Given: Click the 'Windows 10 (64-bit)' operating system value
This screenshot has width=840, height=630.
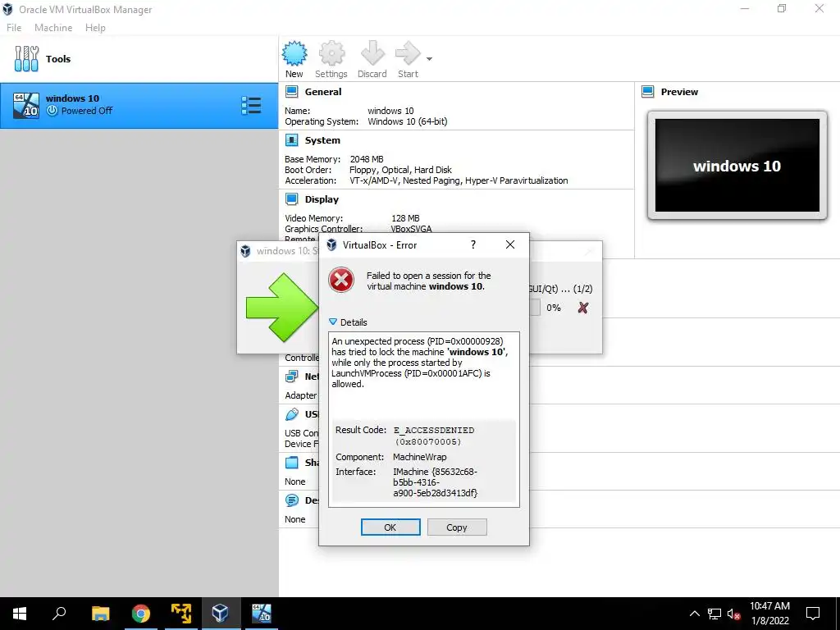Looking at the screenshot, I should [x=408, y=121].
